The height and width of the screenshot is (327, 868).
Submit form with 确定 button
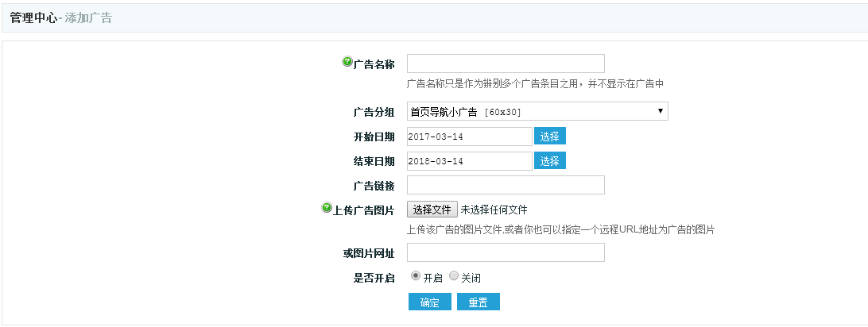click(x=430, y=302)
